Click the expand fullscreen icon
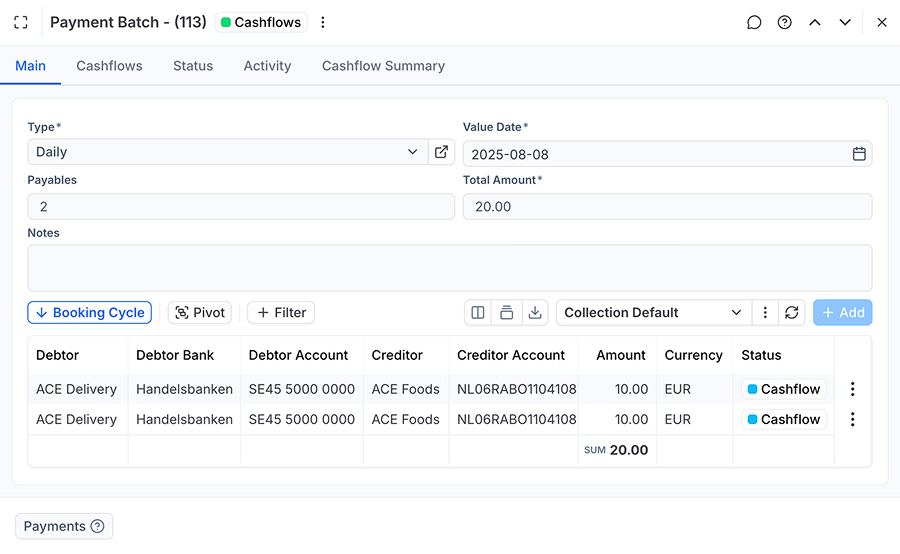 pyautogui.click(x=21, y=22)
